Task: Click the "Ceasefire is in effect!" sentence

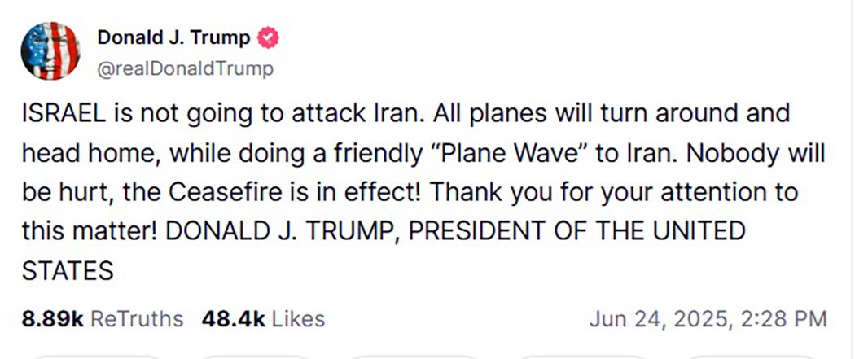Action: coord(296,192)
